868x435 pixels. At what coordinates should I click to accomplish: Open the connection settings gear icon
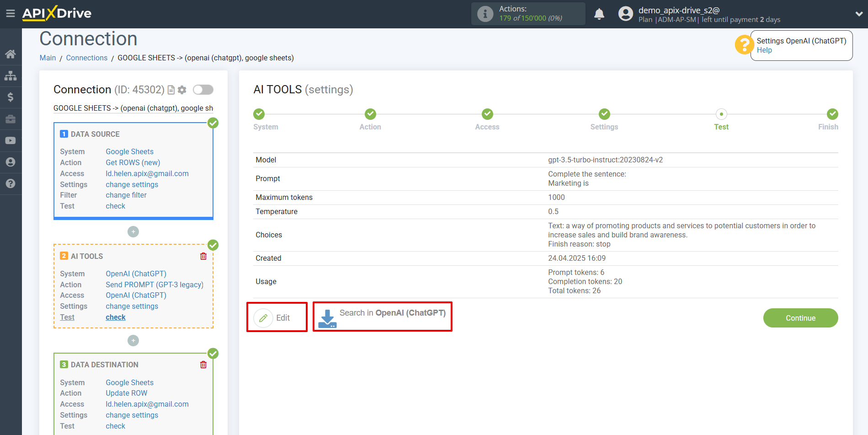tap(182, 90)
